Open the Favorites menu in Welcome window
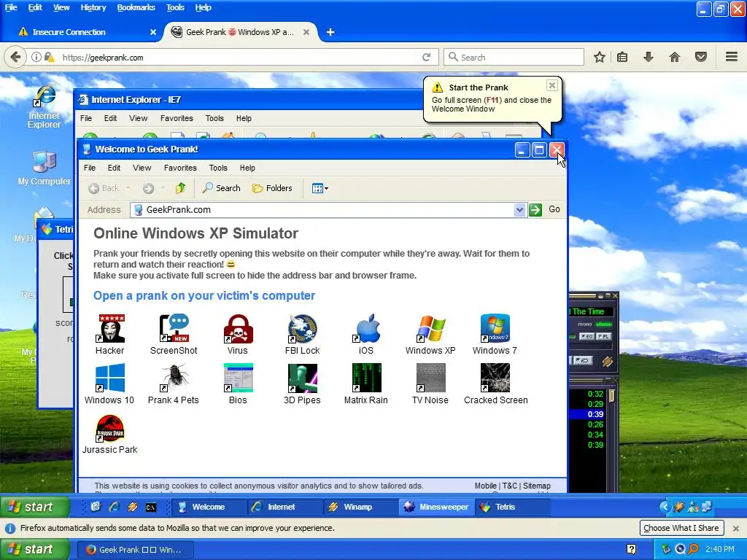 [x=180, y=168]
